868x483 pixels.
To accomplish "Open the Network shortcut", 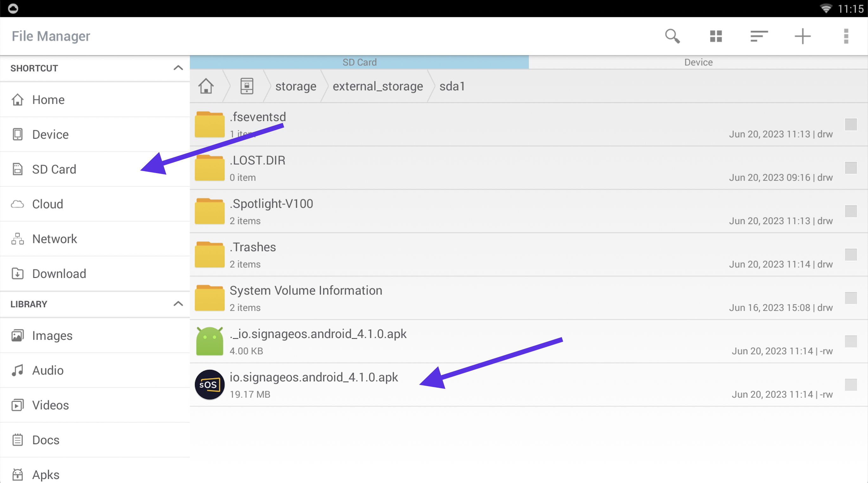I will pos(55,239).
